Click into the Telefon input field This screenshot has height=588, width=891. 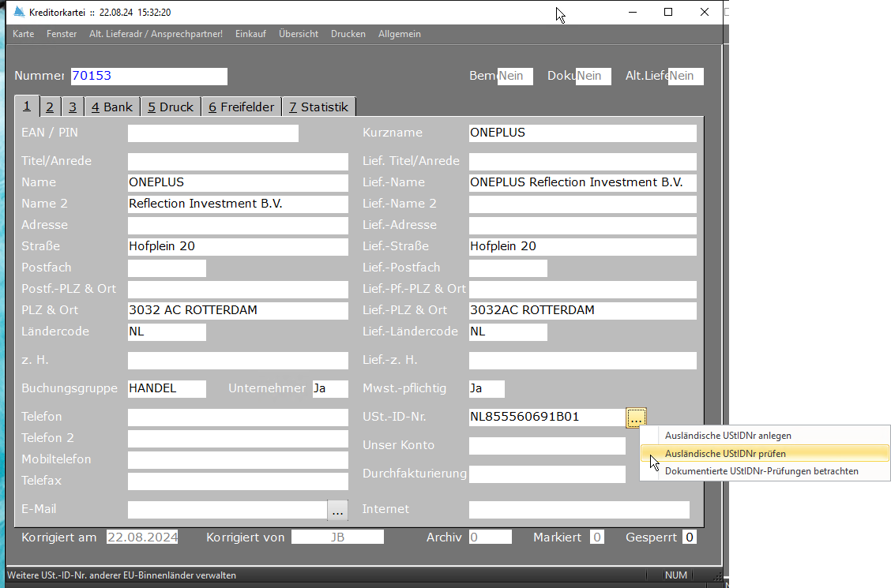point(237,417)
